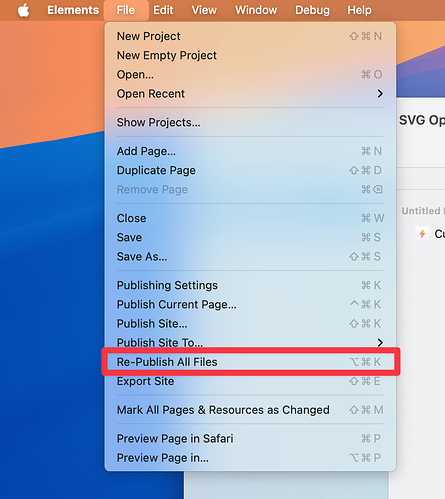
Task: Choose Preview Page in Safari
Action: pyautogui.click(x=250, y=438)
